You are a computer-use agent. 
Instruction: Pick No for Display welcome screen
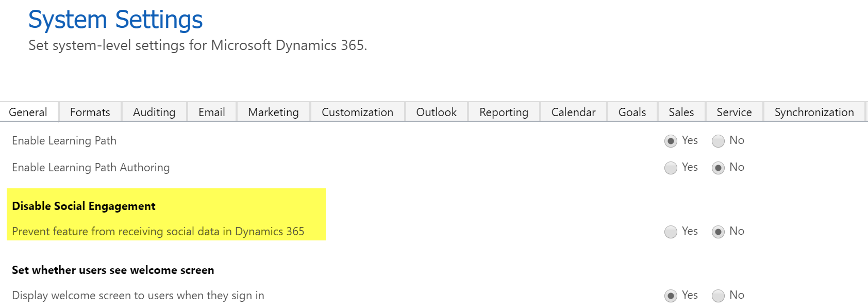point(718,296)
